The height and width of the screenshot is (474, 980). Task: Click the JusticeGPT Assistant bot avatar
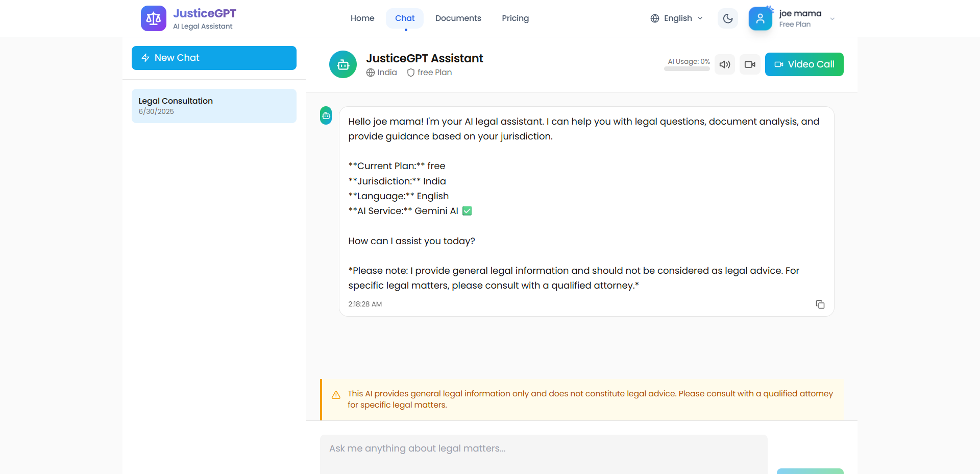tap(343, 64)
